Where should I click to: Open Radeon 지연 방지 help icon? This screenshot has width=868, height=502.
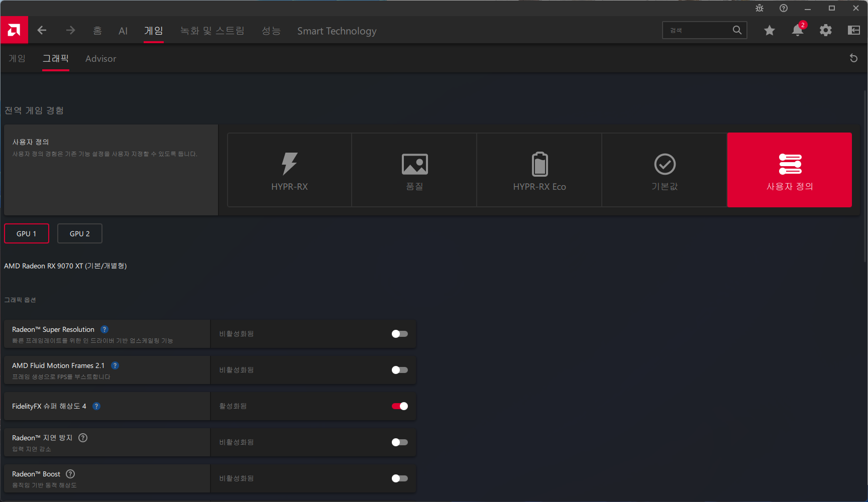pyautogui.click(x=83, y=438)
